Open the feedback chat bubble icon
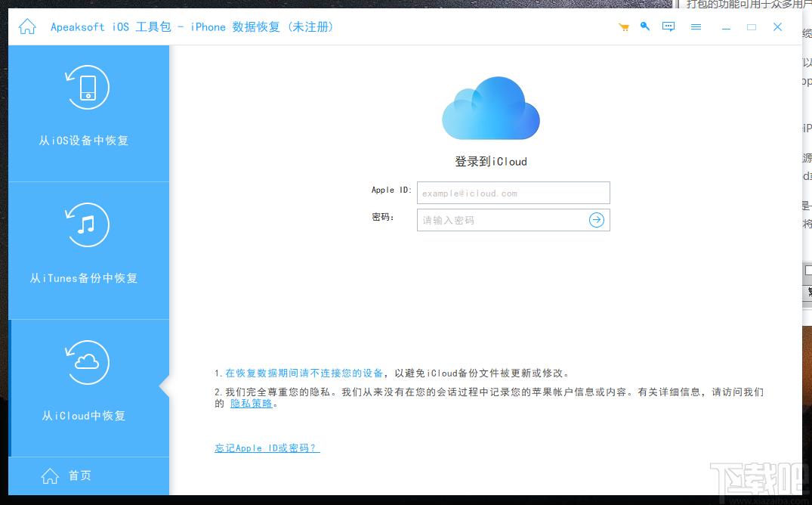This screenshot has width=812, height=505. click(x=668, y=26)
